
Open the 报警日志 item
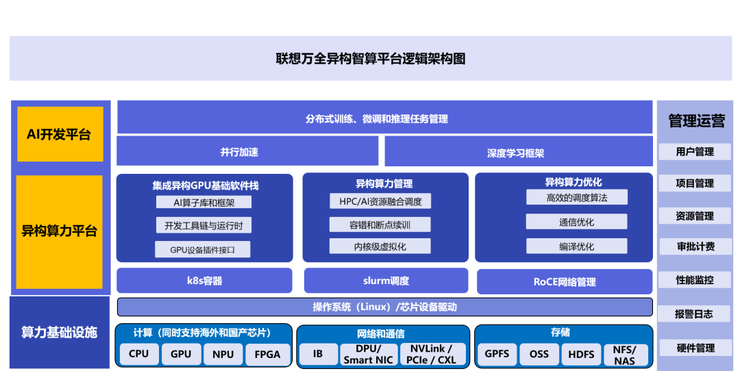(x=695, y=314)
